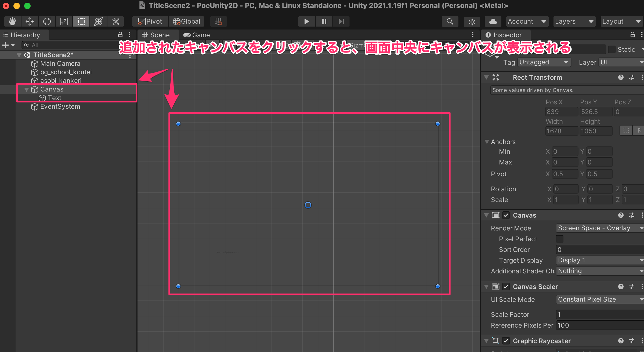Click the Search magnifier icon in toolbar
Image resolution: width=644 pixels, height=352 pixels.
click(x=450, y=21)
